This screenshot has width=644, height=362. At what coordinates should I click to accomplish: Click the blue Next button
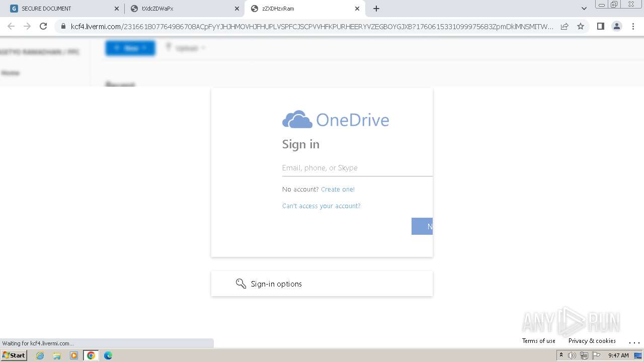click(422, 226)
